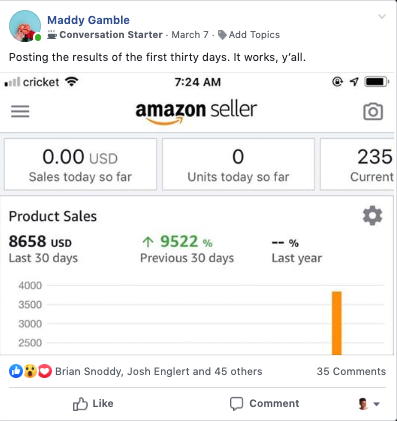This screenshot has width=397, height=421.
Task: Expand the post options chevron
Action: click(382, 16)
